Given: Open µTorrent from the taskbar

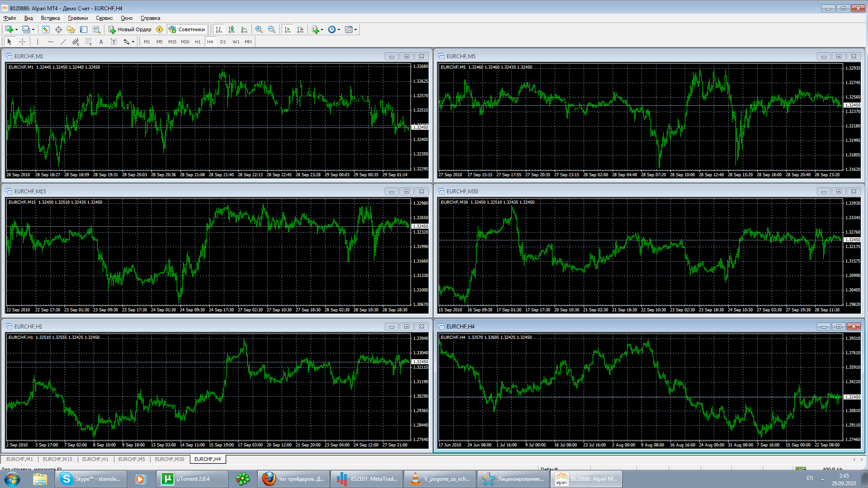Looking at the screenshot, I should click(x=192, y=479).
